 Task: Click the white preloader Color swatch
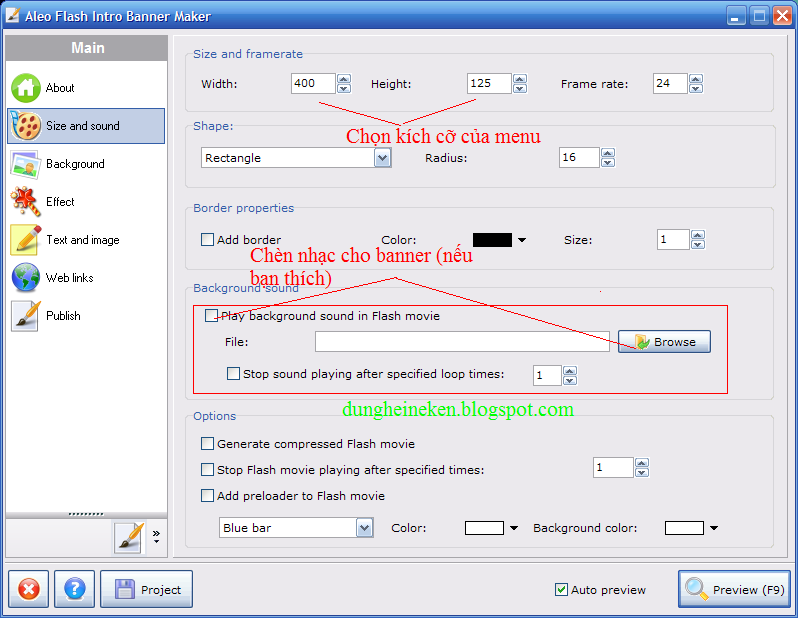[484, 528]
